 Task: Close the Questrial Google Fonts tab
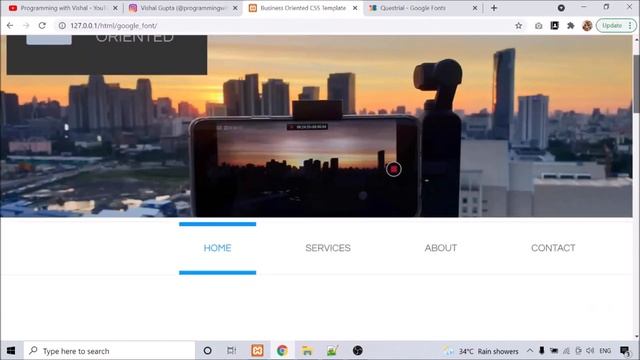475,8
